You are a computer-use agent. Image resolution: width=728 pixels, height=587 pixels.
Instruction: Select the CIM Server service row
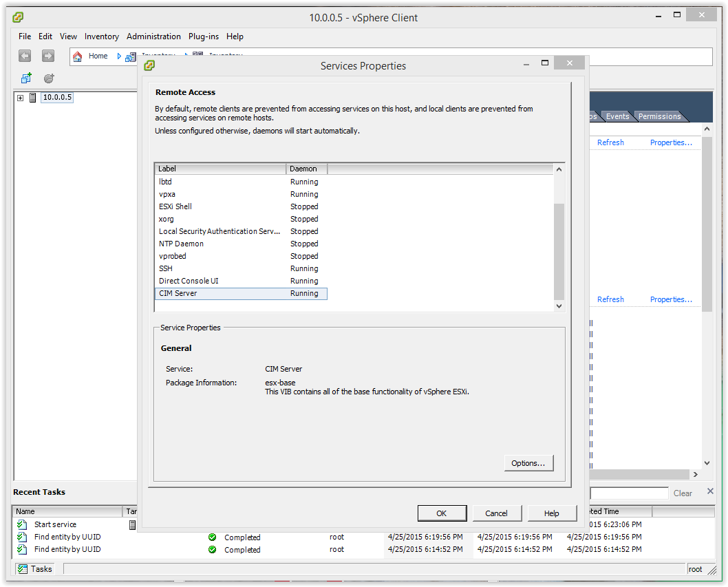[241, 293]
